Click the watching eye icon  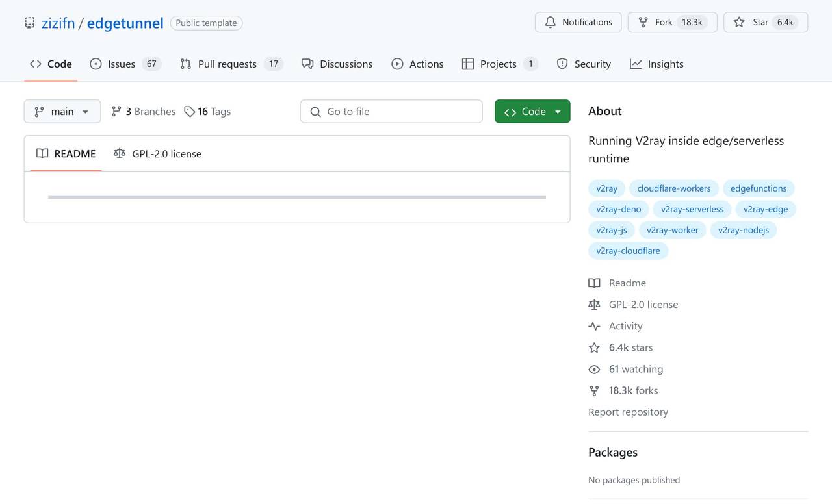tap(594, 369)
